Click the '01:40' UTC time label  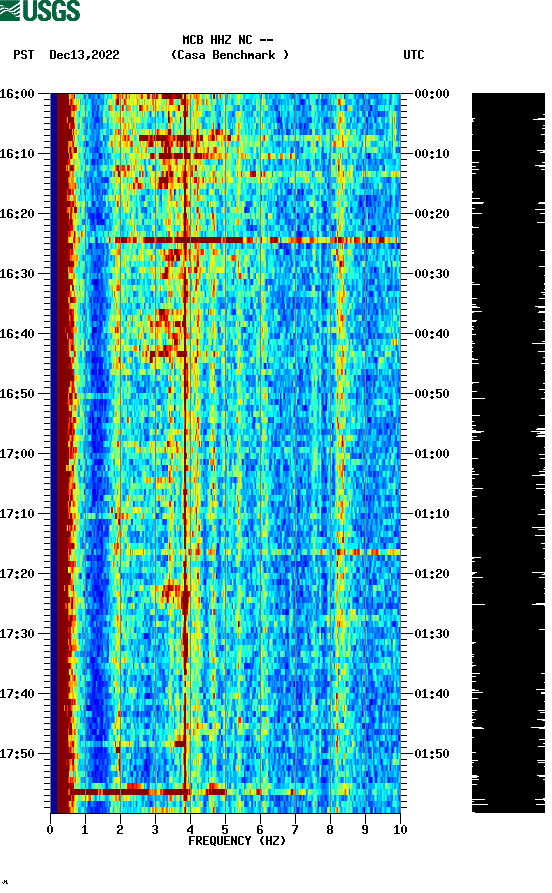432,694
